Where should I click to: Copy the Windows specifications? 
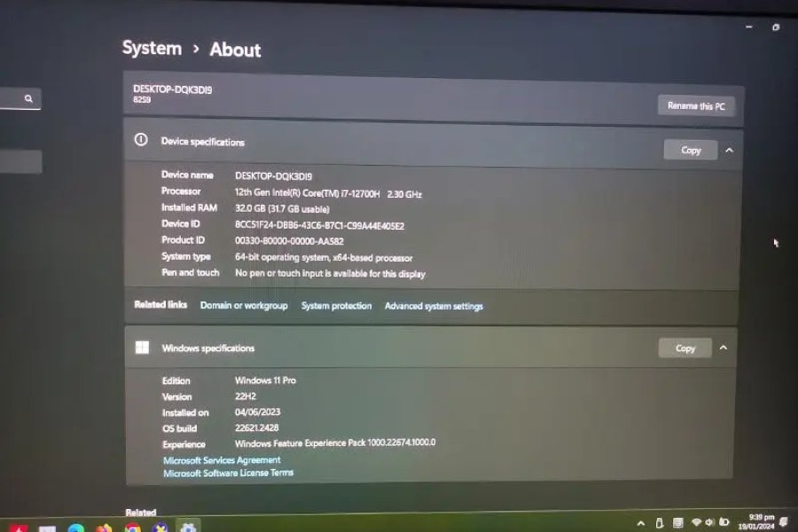[x=685, y=348]
